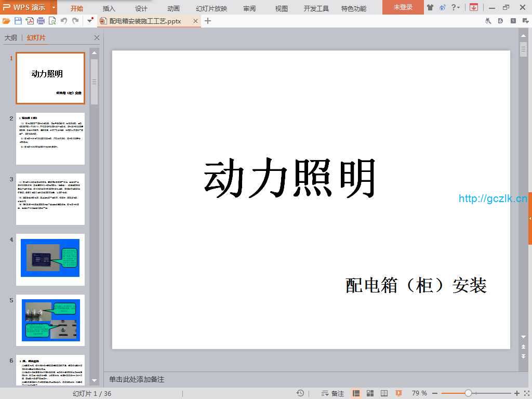
Task: Open Print Preview from quick toolbar
Action: 52,21
